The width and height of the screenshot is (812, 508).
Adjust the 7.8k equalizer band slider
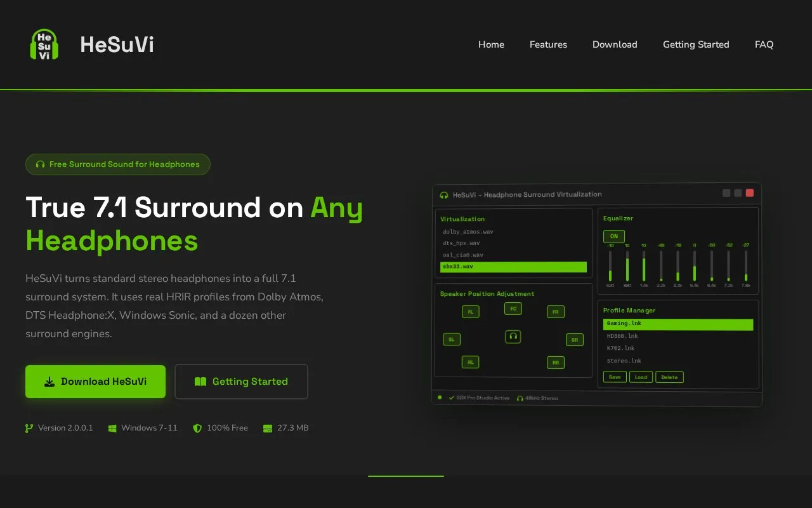(x=745, y=265)
